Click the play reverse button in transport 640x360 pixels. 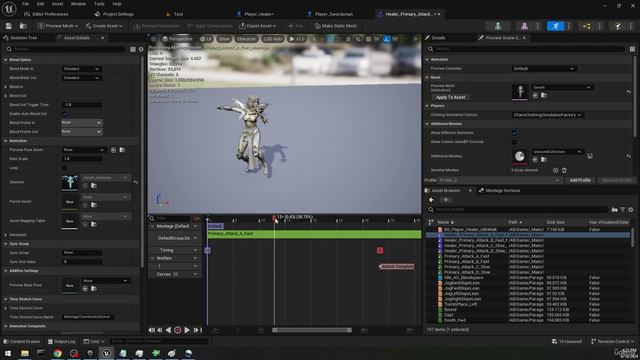click(169, 330)
